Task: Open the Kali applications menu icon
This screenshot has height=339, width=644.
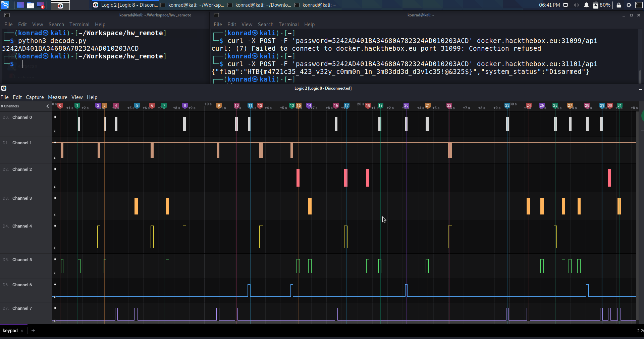Action: click(x=5, y=5)
